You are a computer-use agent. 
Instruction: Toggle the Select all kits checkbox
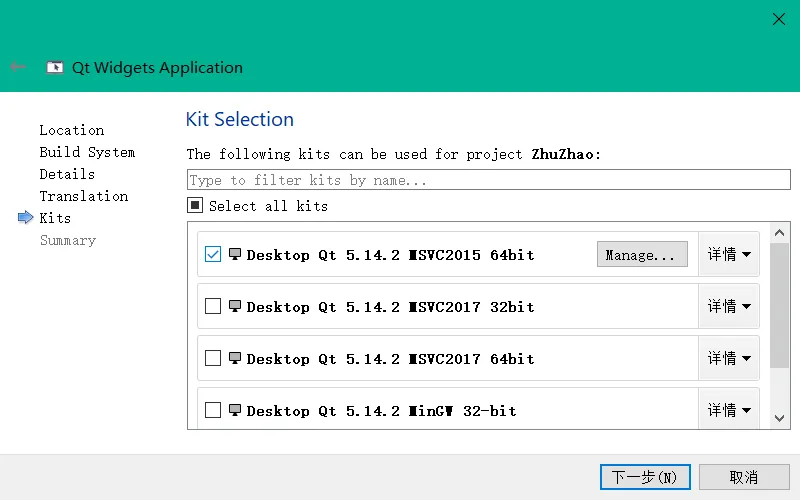click(x=196, y=205)
